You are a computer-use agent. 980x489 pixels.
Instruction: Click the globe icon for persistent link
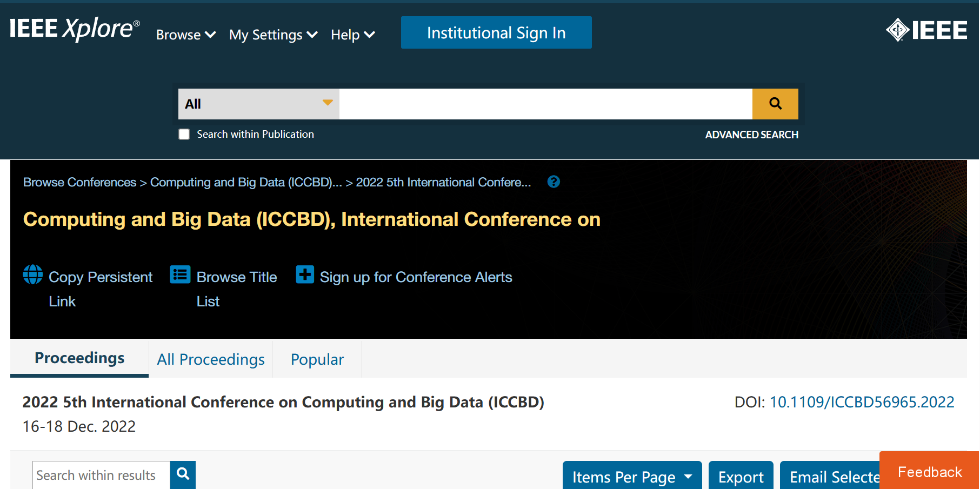coord(33,274)
